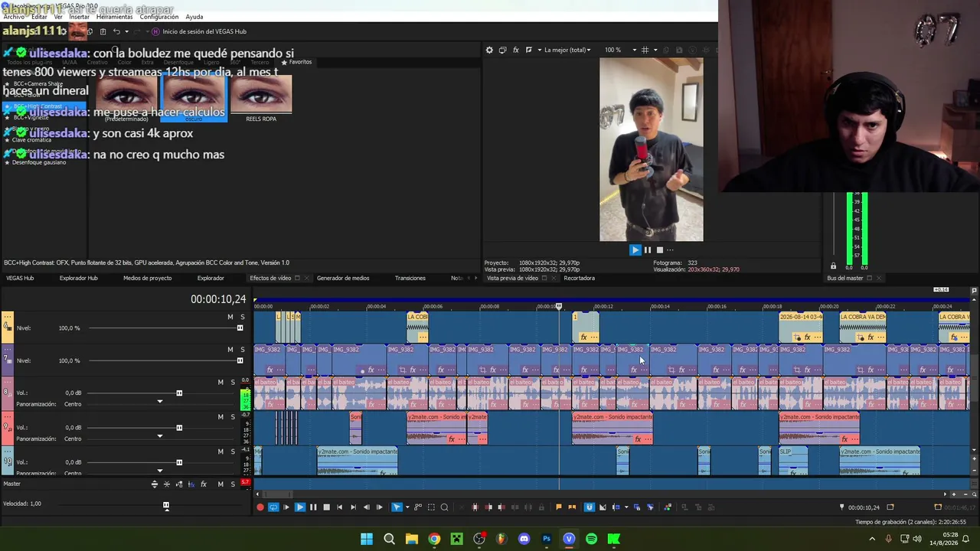Open preview quality dropdown La mejor (total)
Screen dimensions: 980x551
coord(567,50)
